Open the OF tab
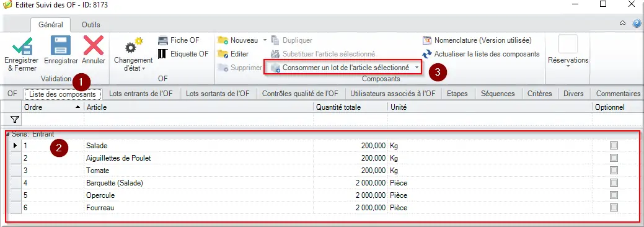 pos(12,94)
